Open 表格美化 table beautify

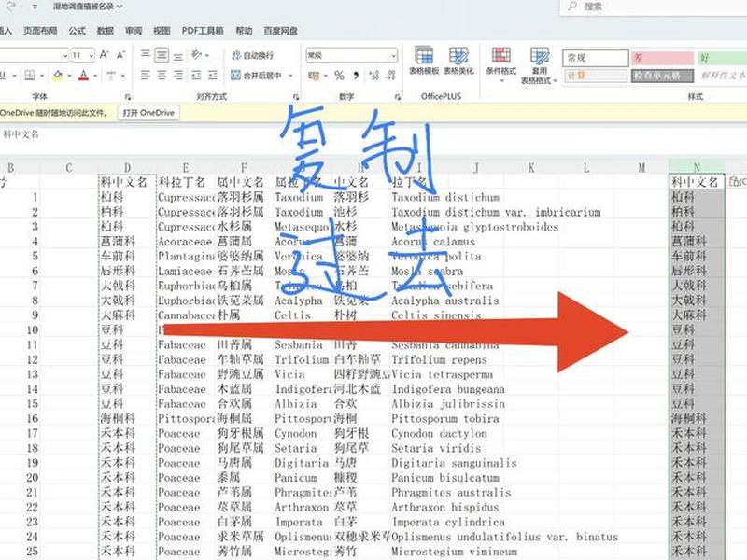(x=458, y=61)
